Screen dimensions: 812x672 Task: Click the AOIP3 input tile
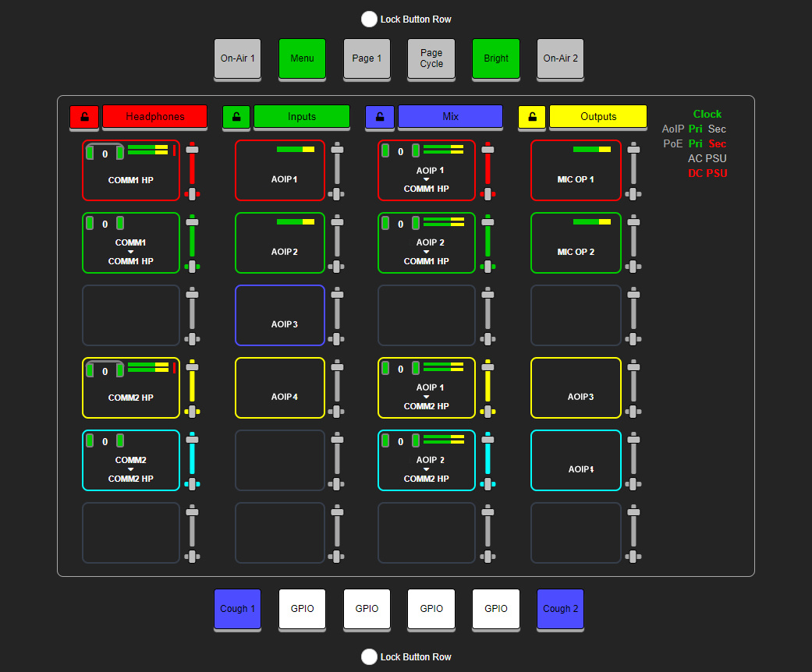tap(279, 315)
